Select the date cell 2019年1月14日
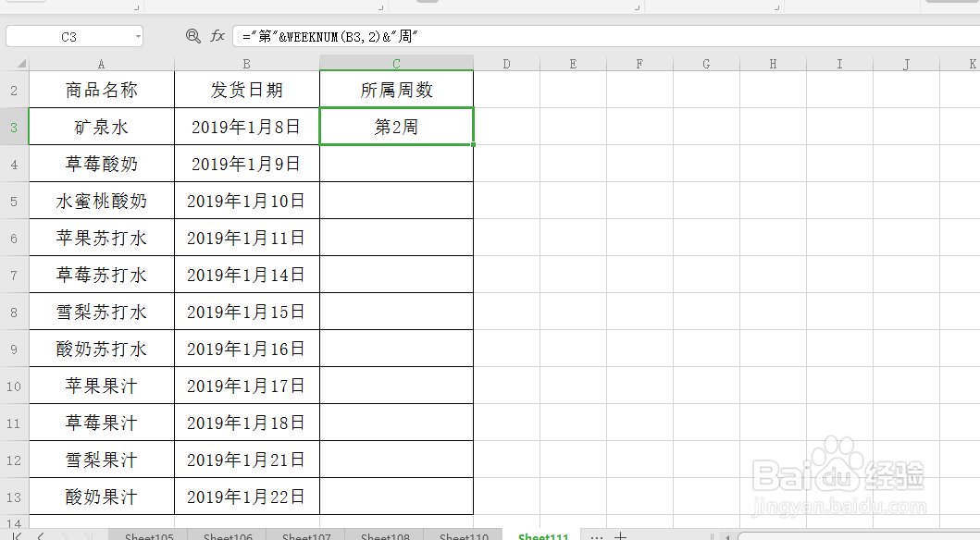The image size is (980, 540). [247, 275]
